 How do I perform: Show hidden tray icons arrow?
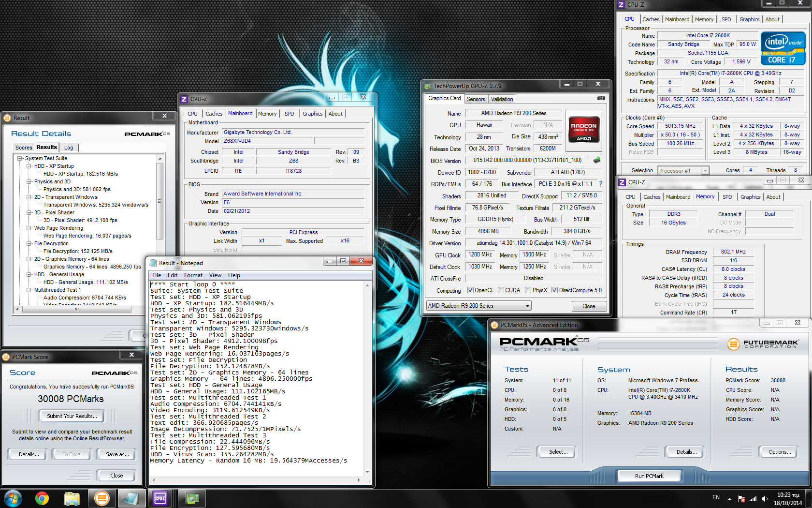tap(729, 499)
